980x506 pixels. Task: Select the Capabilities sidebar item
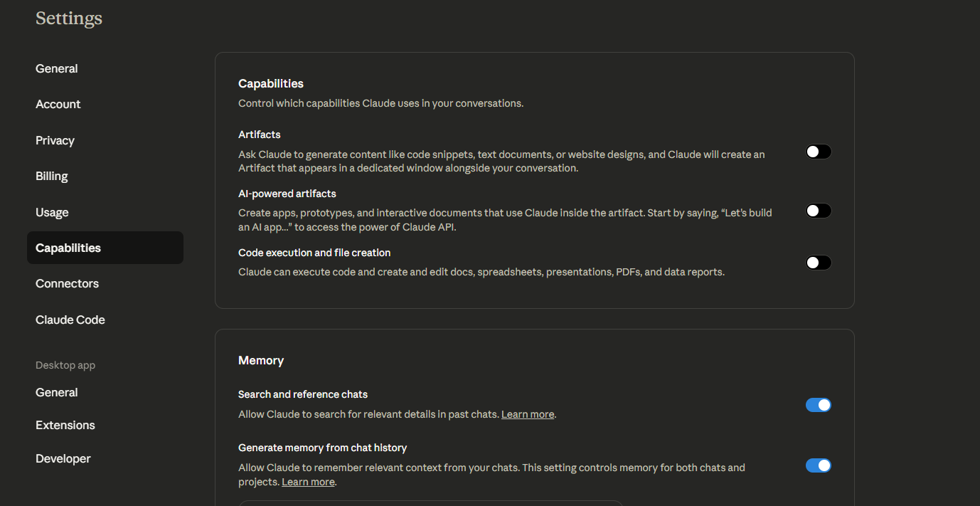(x=68, y=248)
